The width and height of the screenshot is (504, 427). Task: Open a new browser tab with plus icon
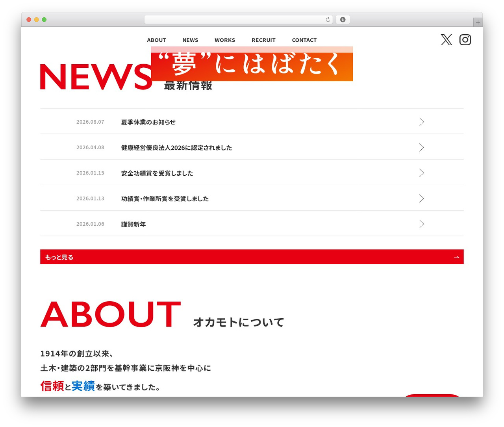pyautogui.click(x=478, y=22)
